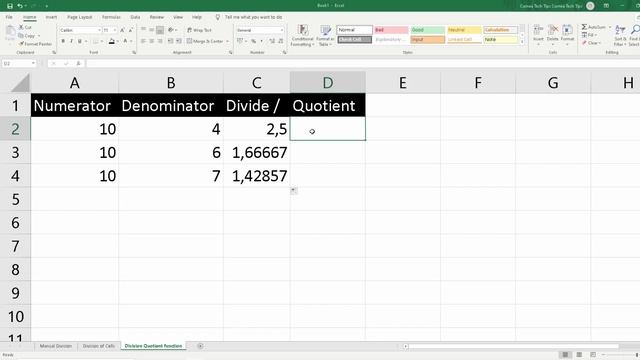This screenshot has height=360, width=640.
Task: Click Merge & Center
Action: pos(205,41)
